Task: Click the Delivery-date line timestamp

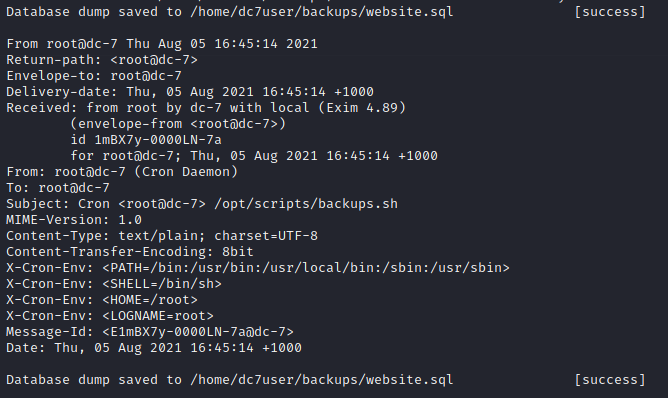Action: click(x=250, y=92)
